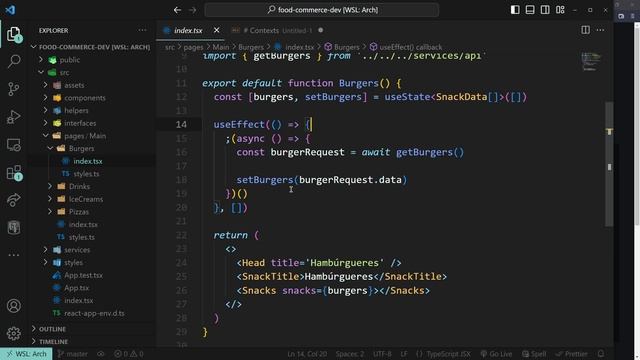
Task: Open Accounts menu in activity bar
Action: click(x=13, y=306)
